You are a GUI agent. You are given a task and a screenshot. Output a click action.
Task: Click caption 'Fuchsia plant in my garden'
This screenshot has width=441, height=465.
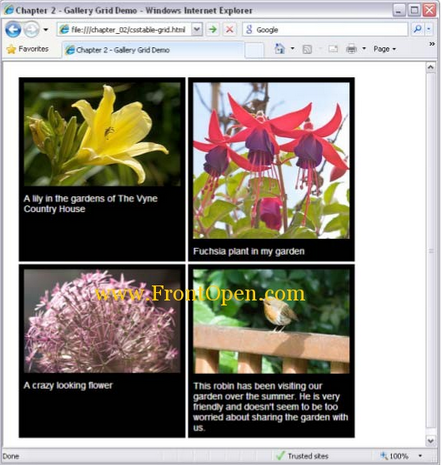pos(249,251)
